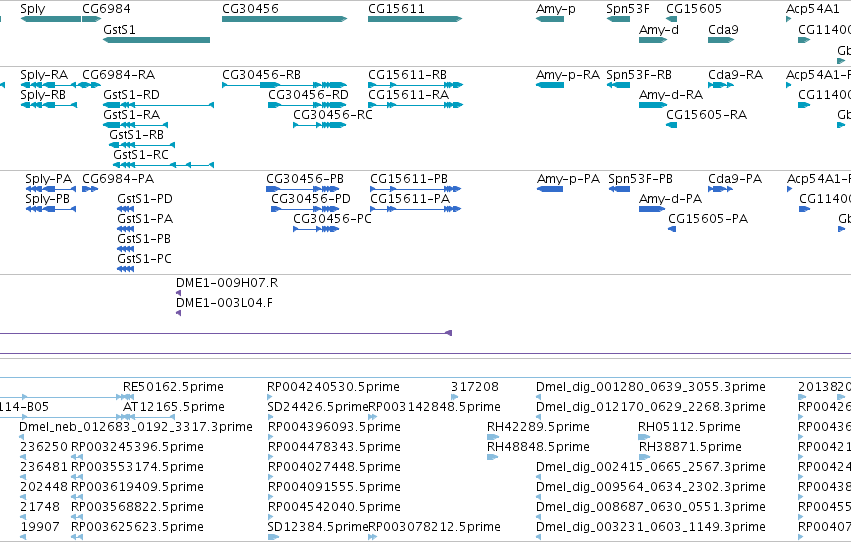
Task: Select the Amy-d-RA transcript
Action: pos(653,105)
